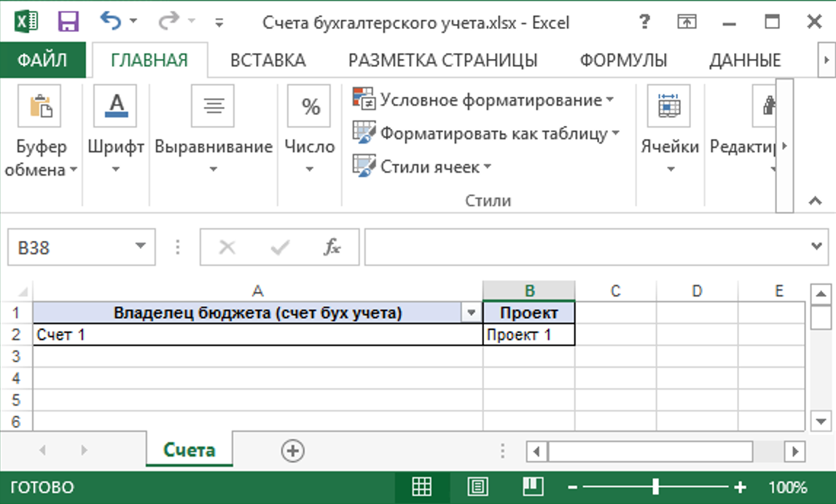836x504 pixels.
Task: Switch to Normal view in status bar
Action: click(x=421, y=487)
